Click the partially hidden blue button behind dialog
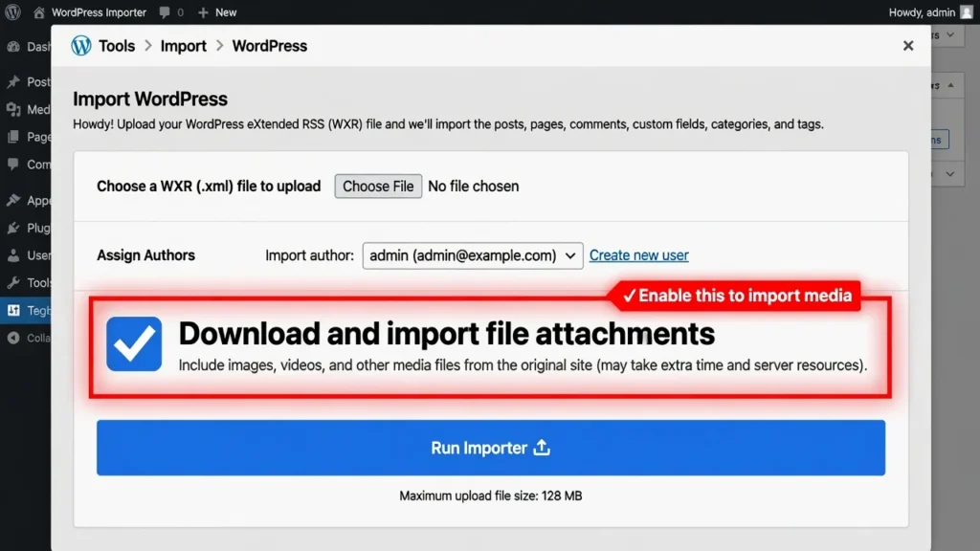This screenshot has height=551, width=980. click(x=940, y=140)
